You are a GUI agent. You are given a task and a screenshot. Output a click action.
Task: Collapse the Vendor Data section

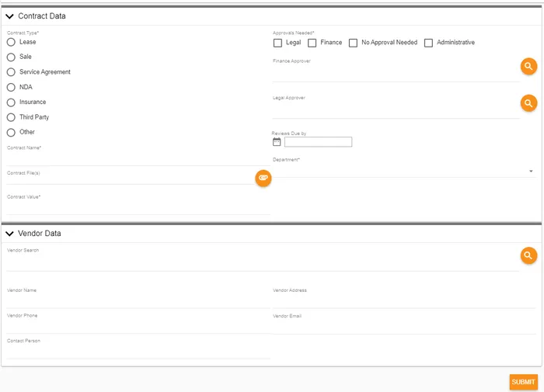click(10, 234)
